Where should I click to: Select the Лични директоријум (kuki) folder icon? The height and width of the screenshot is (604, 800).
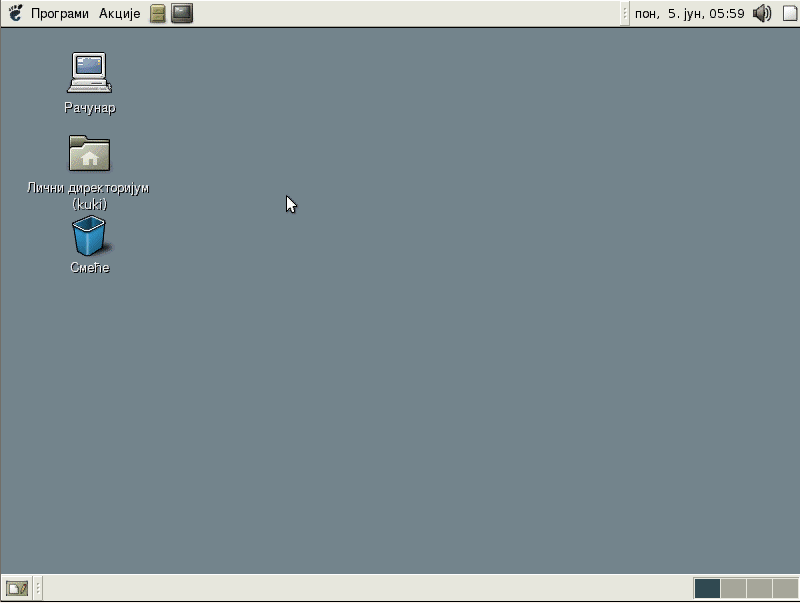89,153
